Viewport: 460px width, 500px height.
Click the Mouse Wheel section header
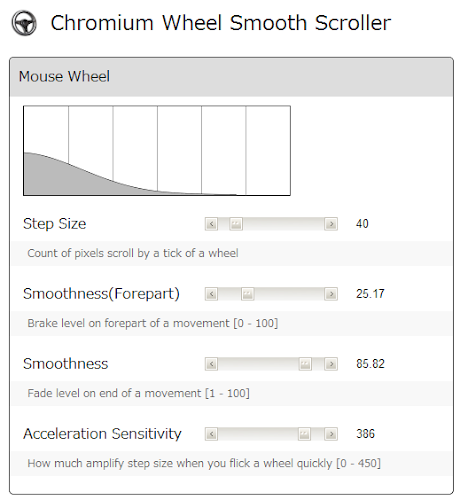231,77
